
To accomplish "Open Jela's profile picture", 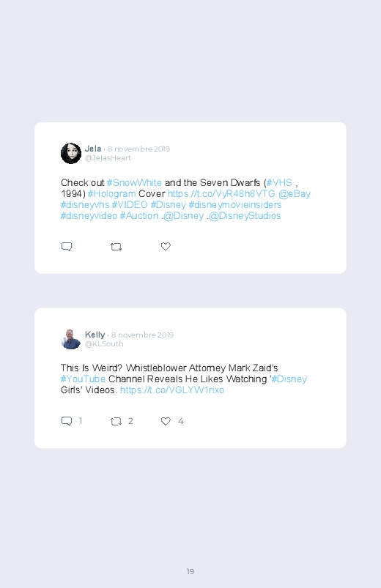I will tap(71, 153).
